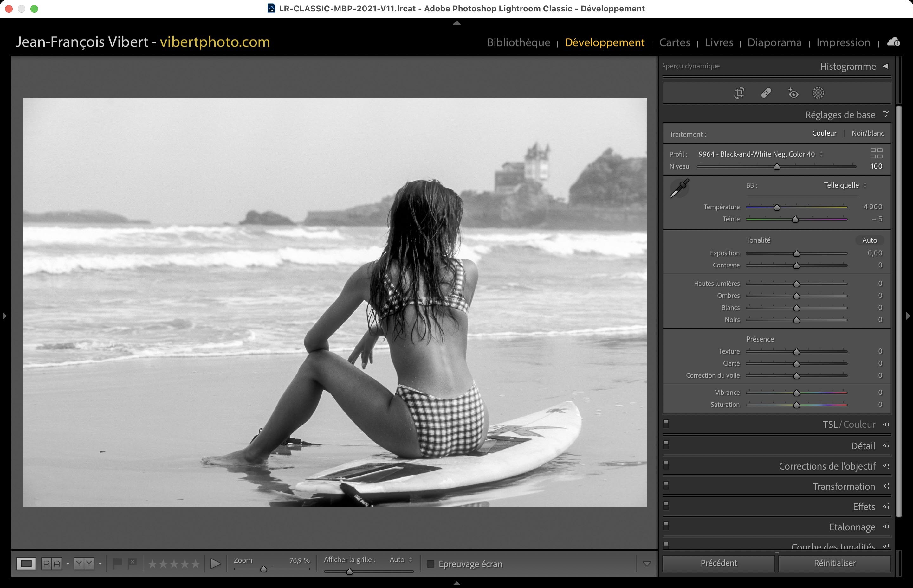Select the Noir/blanc treatment
913x588 pixels.
tap(868, 133)
